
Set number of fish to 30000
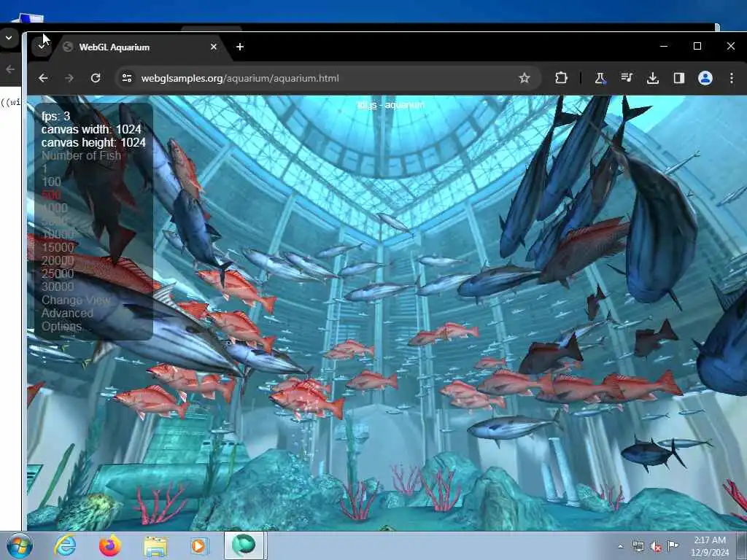point(58,287)
